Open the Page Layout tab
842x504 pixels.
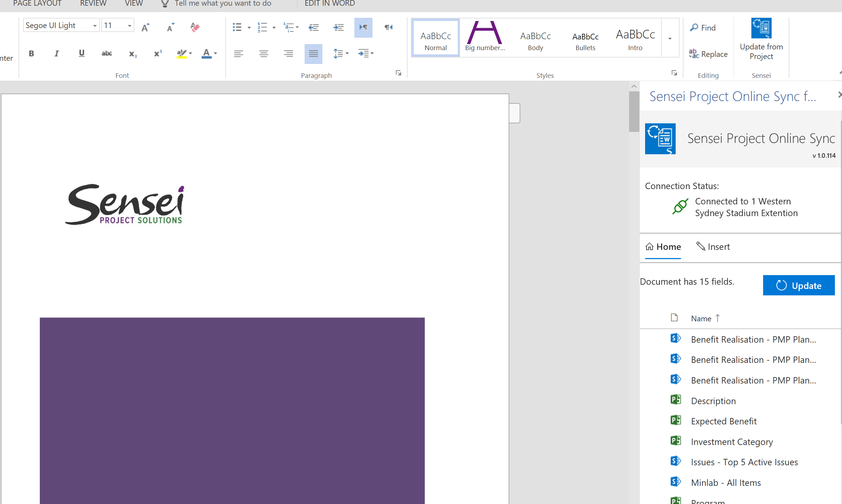tap(37, 4)
